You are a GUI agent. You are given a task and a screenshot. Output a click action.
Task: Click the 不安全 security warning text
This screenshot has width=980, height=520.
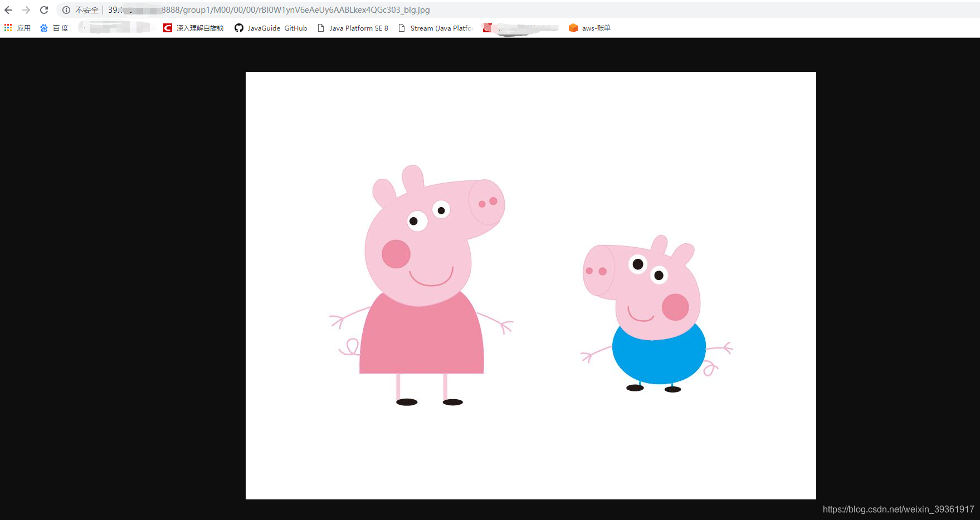tap(87, 10)
